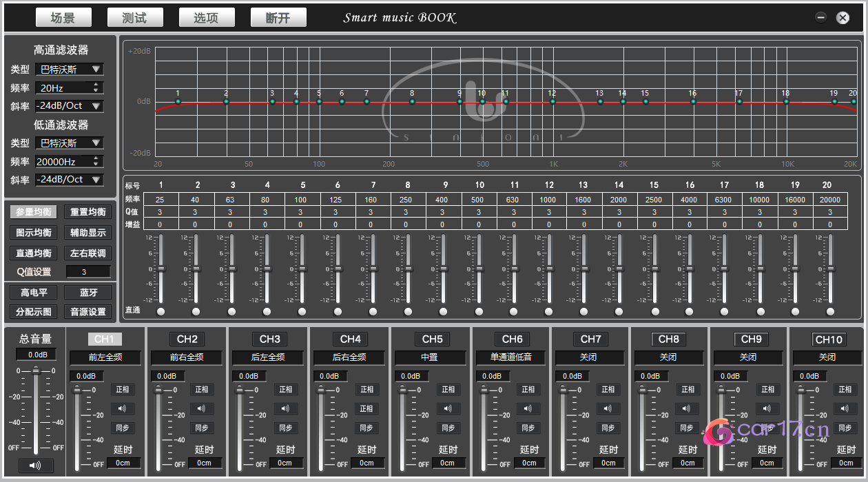This screenshot has height=482, width=868.
Task: Adjust high-pass 20Hz frequency stepper
Action: click(96, 87)
